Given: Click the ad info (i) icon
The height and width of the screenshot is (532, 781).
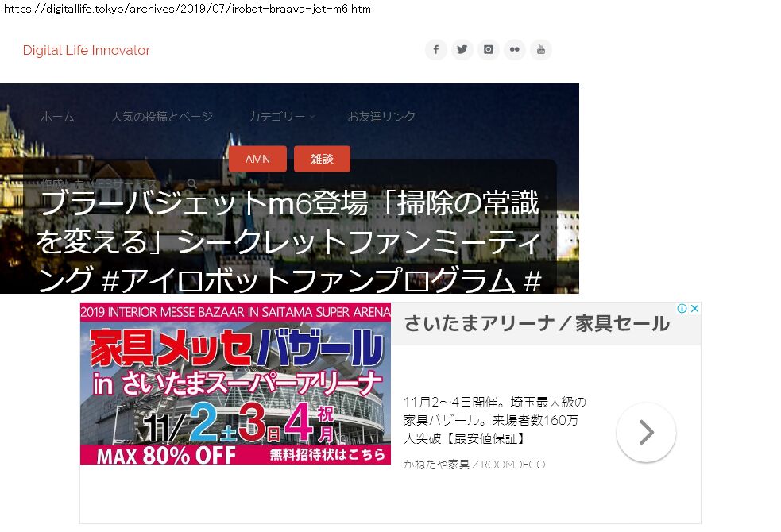Looking at the screenshot, I should click(x=682, y=309).
